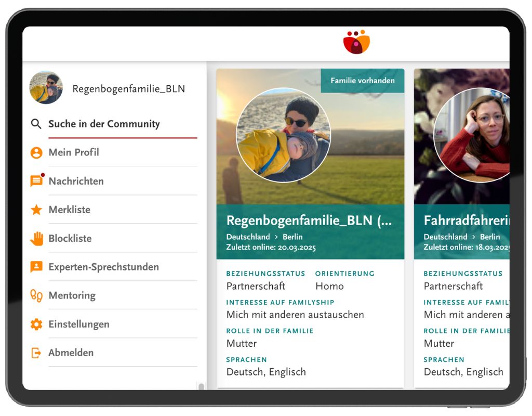The height and width of the screenshot is (416, 532).
Task: Select the Blockliste hand icon
Action: [x=36, y=239]
